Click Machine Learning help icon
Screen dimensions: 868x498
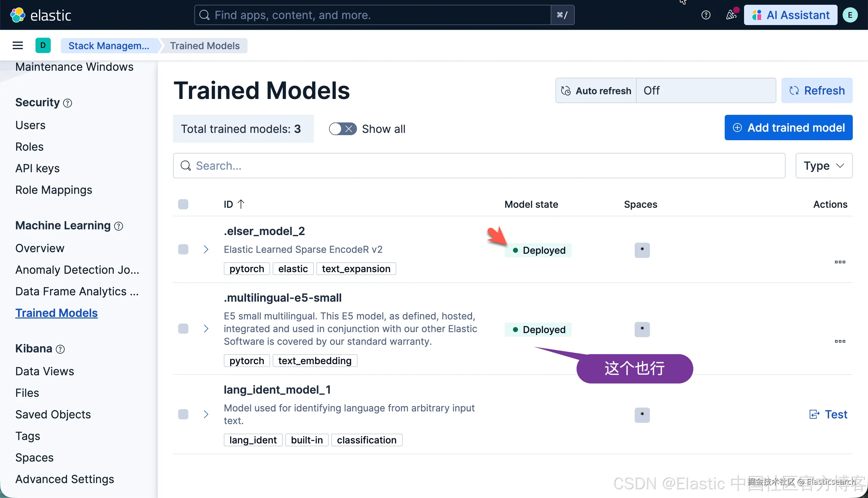coord(119,226)
